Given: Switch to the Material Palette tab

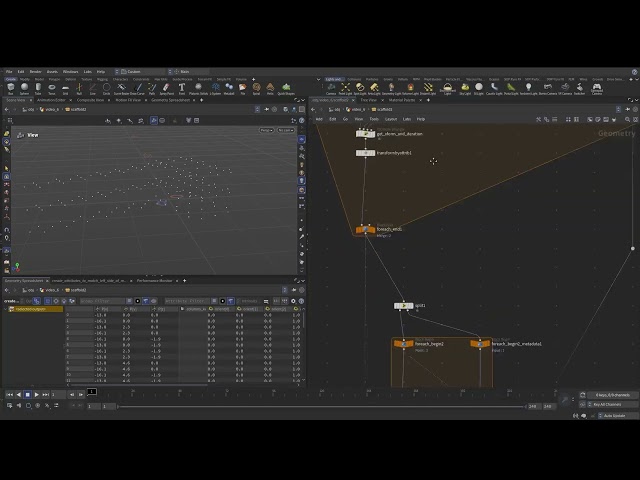Looking at the screenshot, I should (402, 100).
